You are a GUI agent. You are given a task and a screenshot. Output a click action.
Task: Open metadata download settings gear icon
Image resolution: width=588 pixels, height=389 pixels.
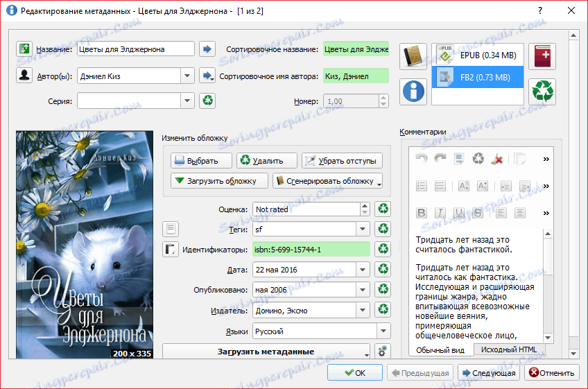[x=383, y=352]
